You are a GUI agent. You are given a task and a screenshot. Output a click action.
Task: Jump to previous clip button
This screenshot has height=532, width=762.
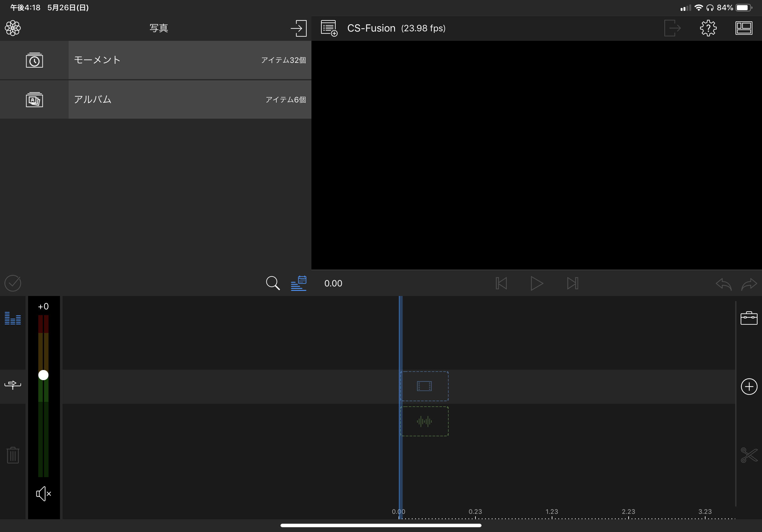pos(501,283)
